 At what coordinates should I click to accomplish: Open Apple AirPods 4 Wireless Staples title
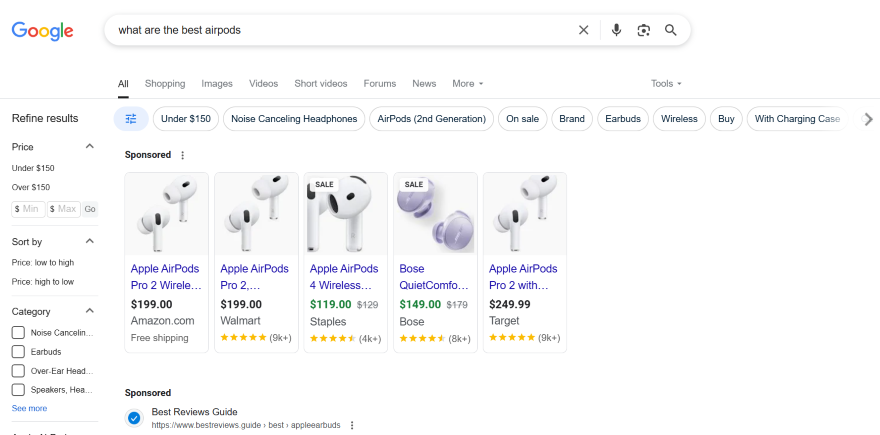(344, 277)
